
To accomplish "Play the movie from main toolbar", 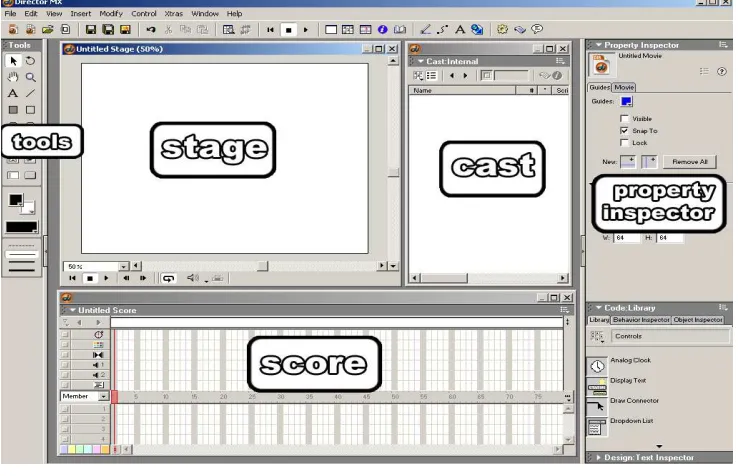I will pos(306,30).
